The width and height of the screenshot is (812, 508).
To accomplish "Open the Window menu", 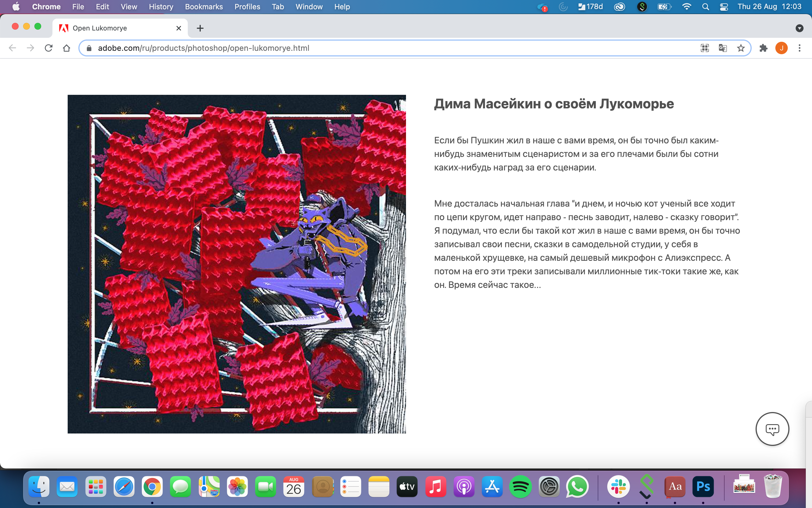I will (309, 7).
